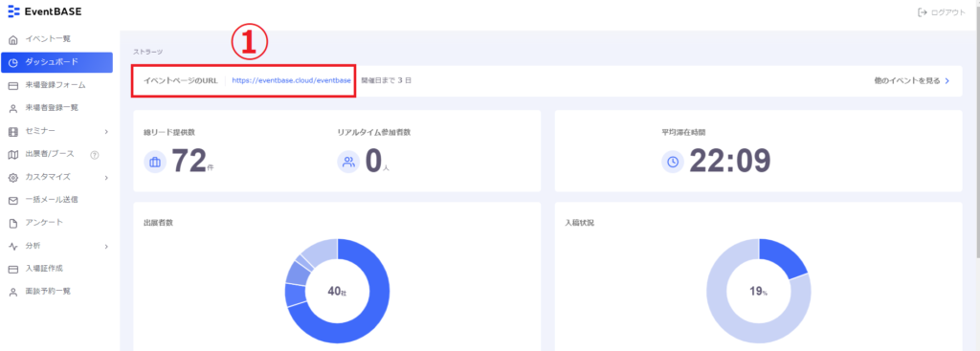Click the help question mark beside 出展者/ブース
The width and height of the screenshot is (980, 351).
(95, 154)
